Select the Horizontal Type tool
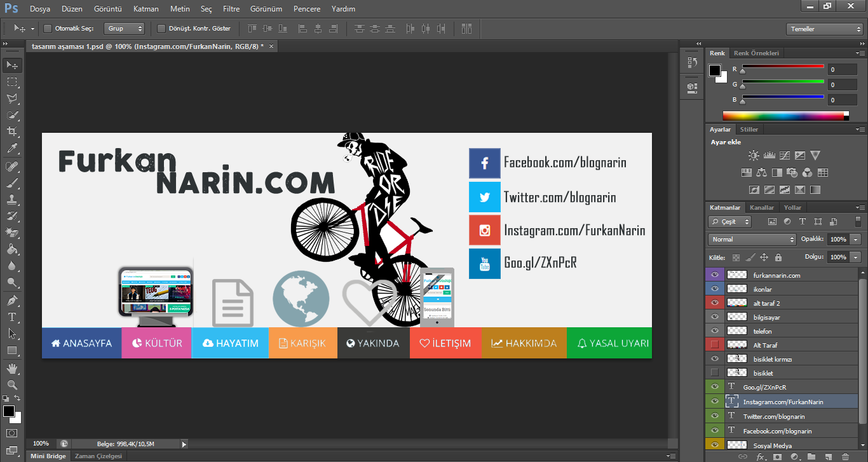Screen dimensions: 868x462 pos(12,317)
